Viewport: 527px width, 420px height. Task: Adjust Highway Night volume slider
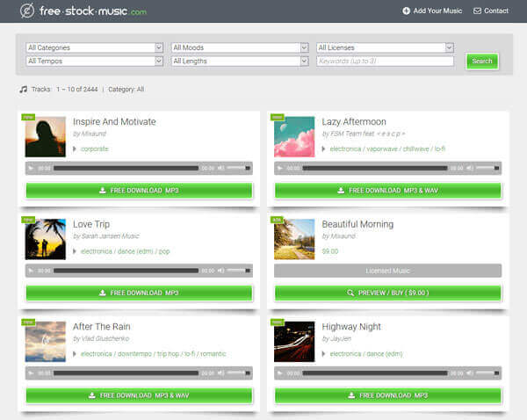click(x=487, y=373)
